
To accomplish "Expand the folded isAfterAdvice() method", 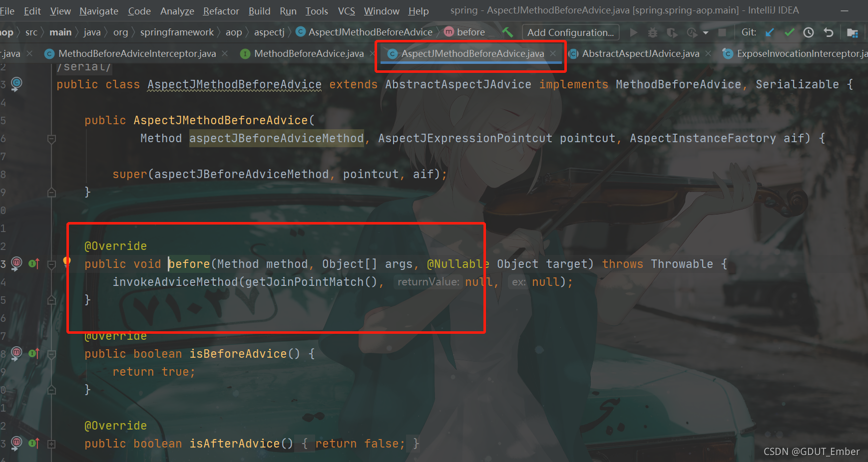I will pyautogui.click(x=51, y=444).
